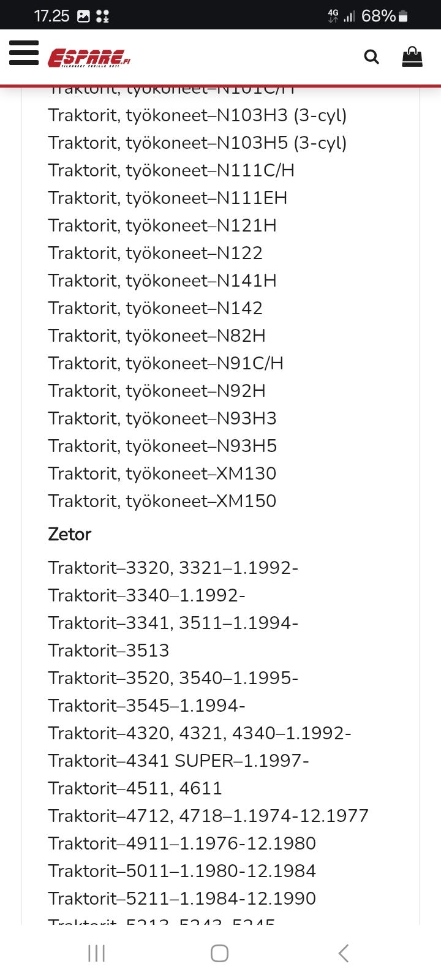Viewport: 441px width, 980px height.
Task: Select the Traktorit, työkoneet–N111EH row
Action: tap(168, 198)
